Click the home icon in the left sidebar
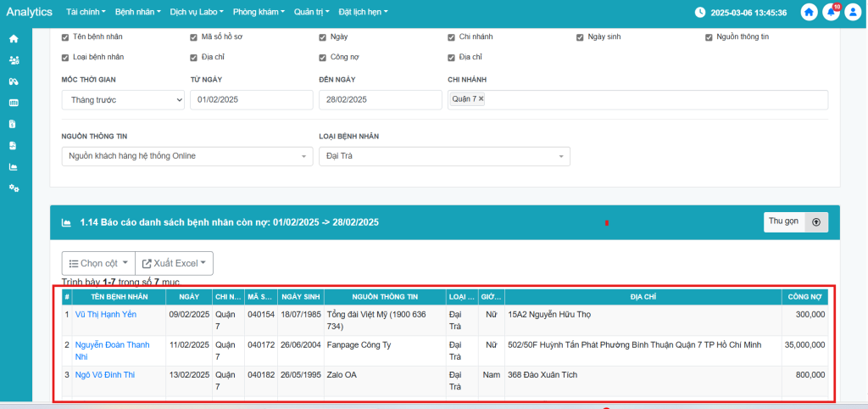This screenshot has width=868, height=409. click(13, 39)
